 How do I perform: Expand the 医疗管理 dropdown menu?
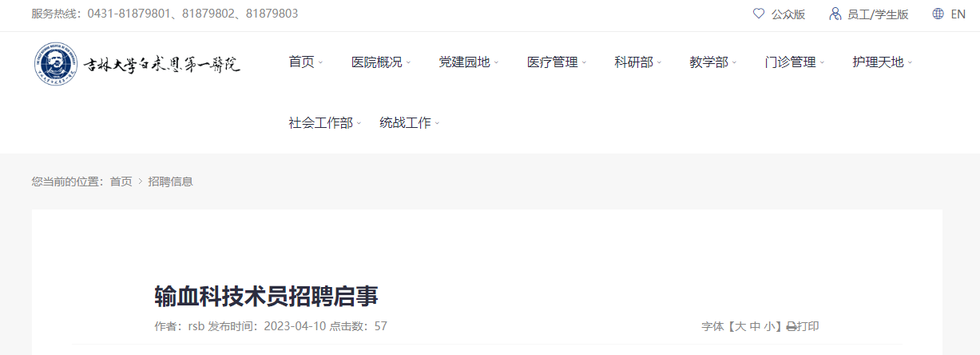[x=557, y=62]
